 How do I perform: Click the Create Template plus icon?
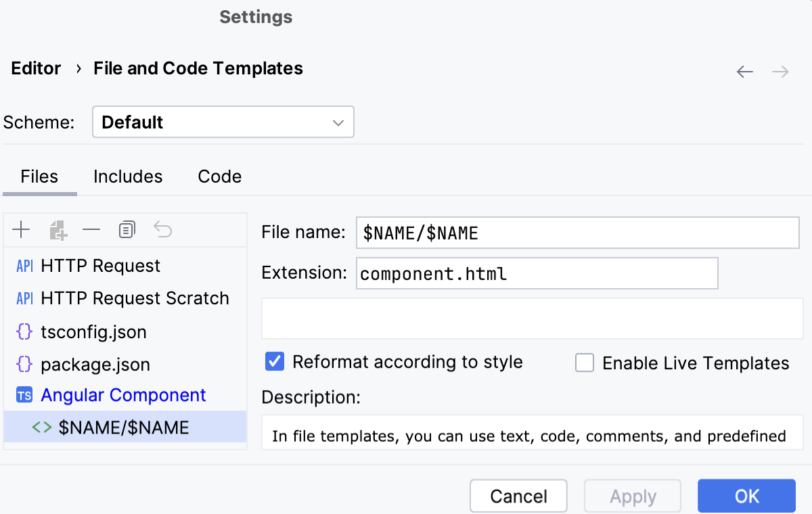(21, 229)
